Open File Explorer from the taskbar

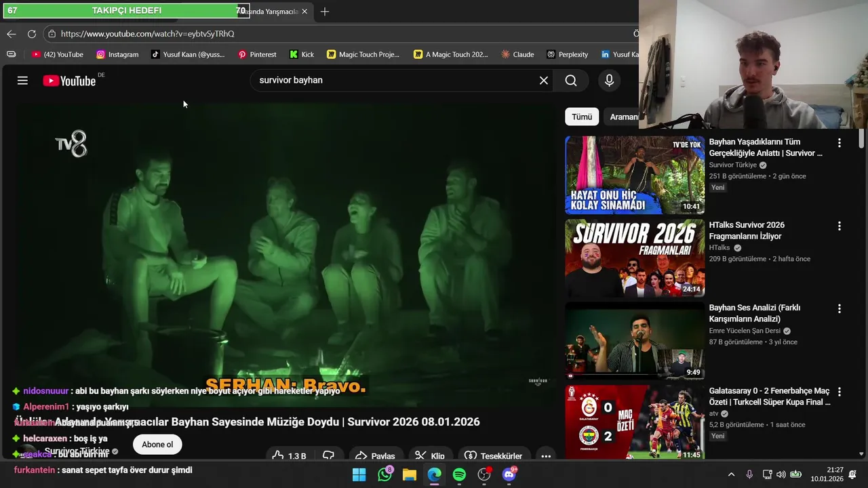pos(410,474)
